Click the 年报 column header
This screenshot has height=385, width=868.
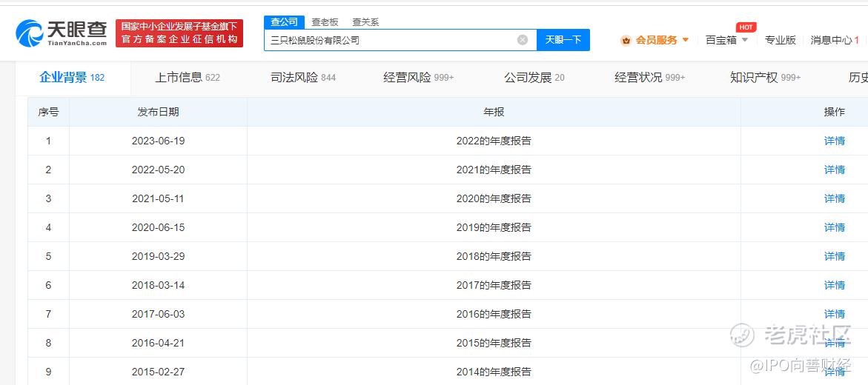pyautogui.click(x=494, y=112)
